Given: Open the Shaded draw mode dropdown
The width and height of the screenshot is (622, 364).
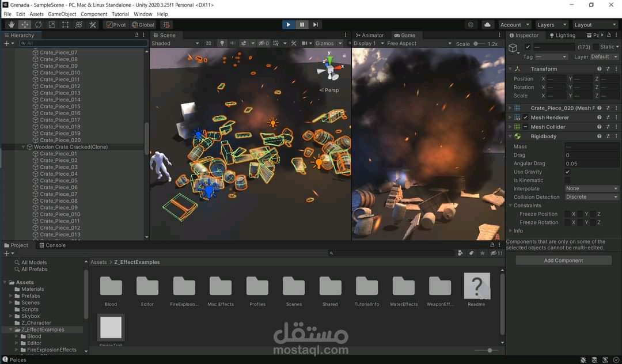Looking at the screenshot, I should (175, 43).
